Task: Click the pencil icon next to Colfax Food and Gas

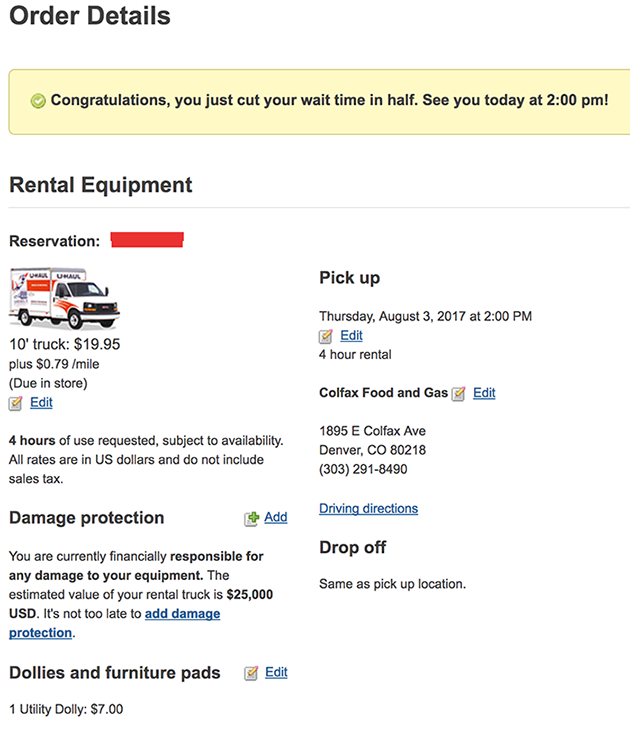Action: [x=458, y=393]
